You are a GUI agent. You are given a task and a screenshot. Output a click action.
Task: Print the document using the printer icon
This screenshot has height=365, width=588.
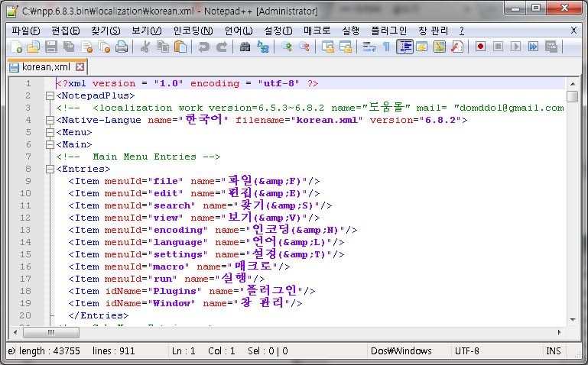122,47
